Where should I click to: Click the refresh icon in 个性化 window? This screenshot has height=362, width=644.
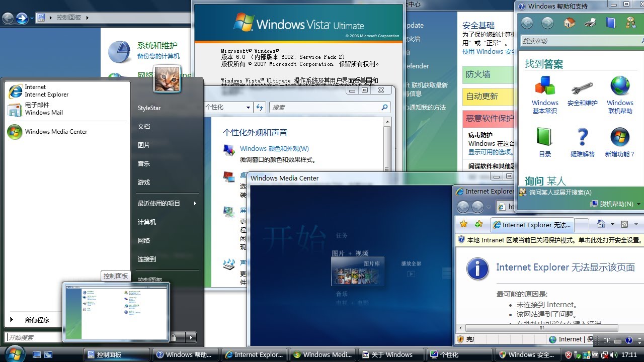pos(260,107)
